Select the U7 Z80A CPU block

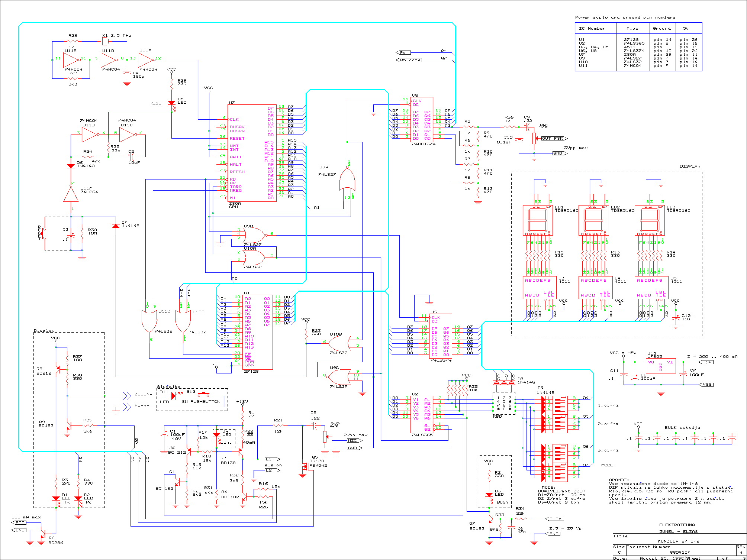point(252,153)
